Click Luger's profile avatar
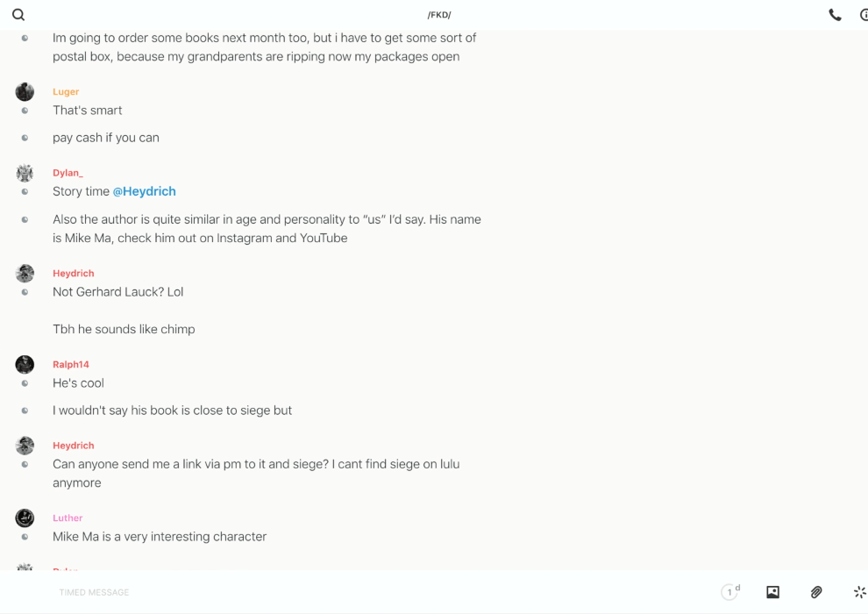The height and width of the screenshot is (614, 868). tap(25, 92)
